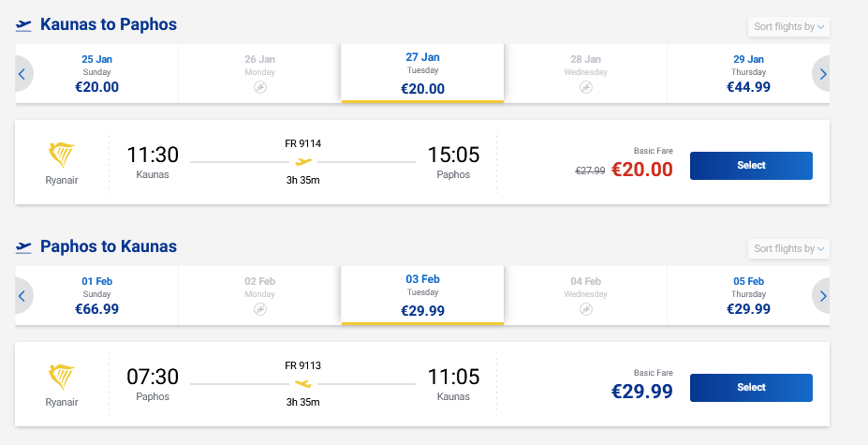This screenshot has width=868, height=445.
Task: Click the Ryanair logo on flight FR 9114
Action: tap(62, 155)
